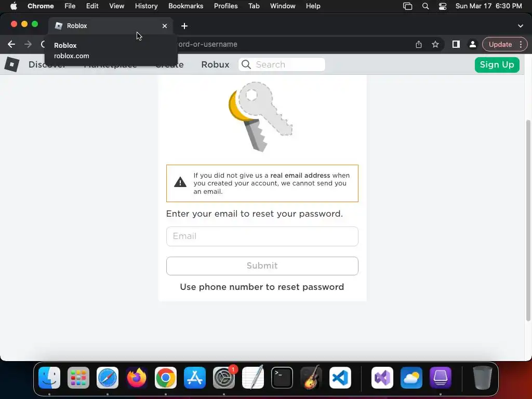
Task: Close the Roblox tab
Action: point(165,26)
